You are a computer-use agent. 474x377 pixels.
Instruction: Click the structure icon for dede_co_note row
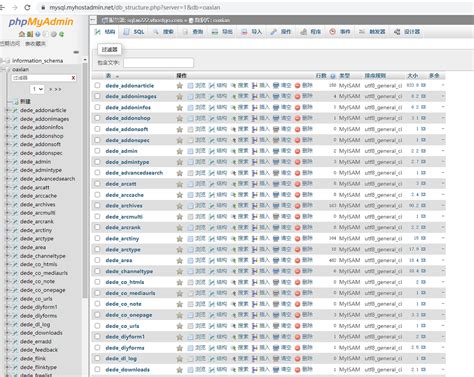coord(212,304)
